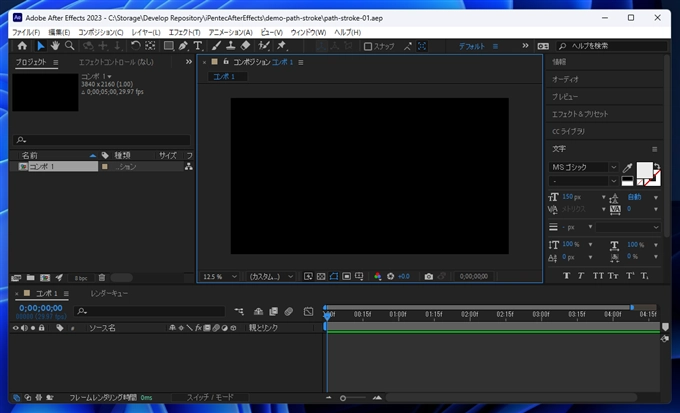This screenshot has width=680, height=413.
Task: Select the horizontal Type tool
Action: pos(197,46)
